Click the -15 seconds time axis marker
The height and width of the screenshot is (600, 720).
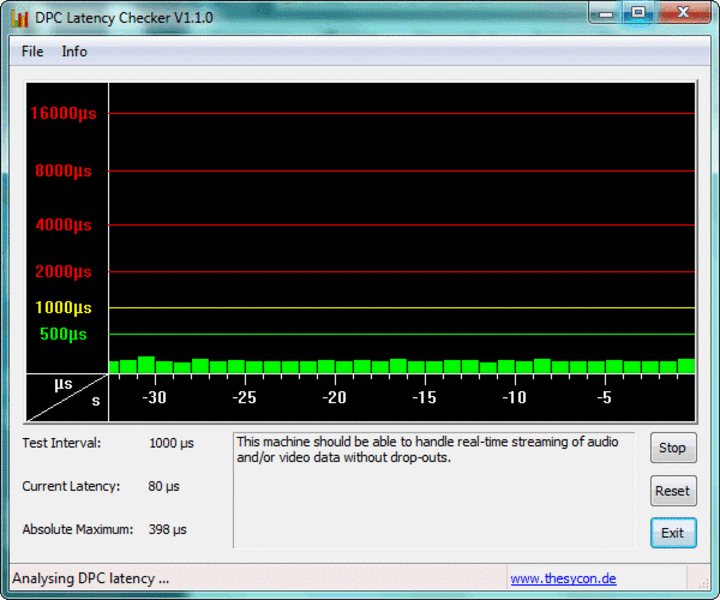tap(424, 397)
